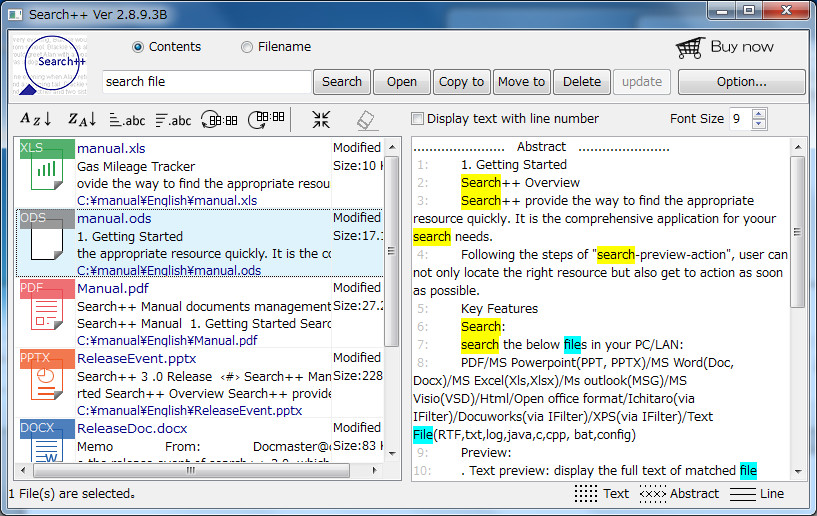The width and height of the screenshot is (817, 516).
Task: Sort by descending .abc extension
Action: tap(173, 120)
